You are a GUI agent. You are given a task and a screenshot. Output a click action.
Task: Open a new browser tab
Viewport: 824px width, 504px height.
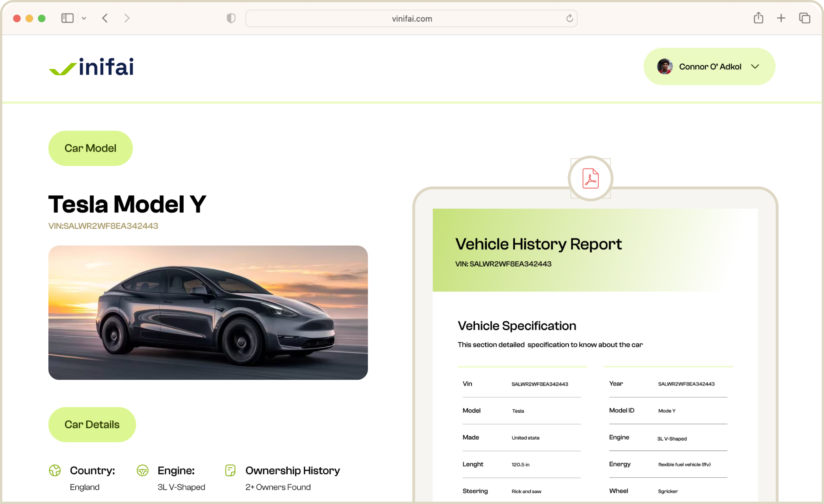click(781, 18)
